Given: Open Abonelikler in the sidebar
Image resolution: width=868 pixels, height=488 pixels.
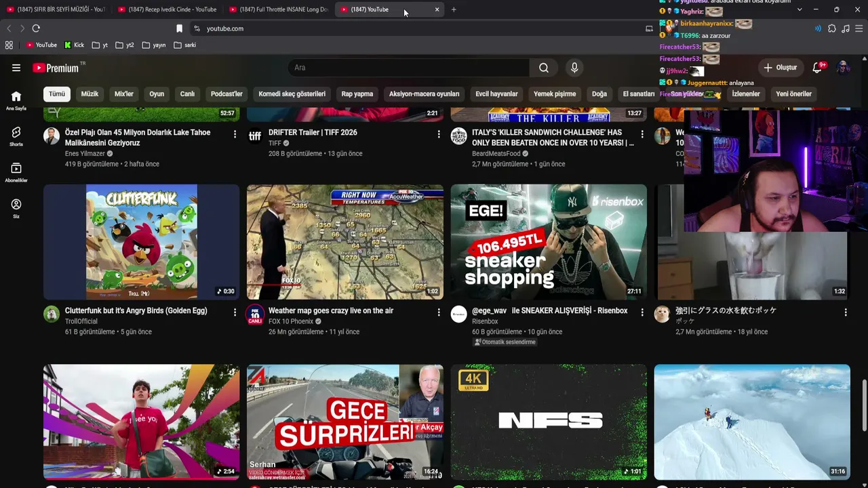Looking at the screenshot, I should point(16,172).
